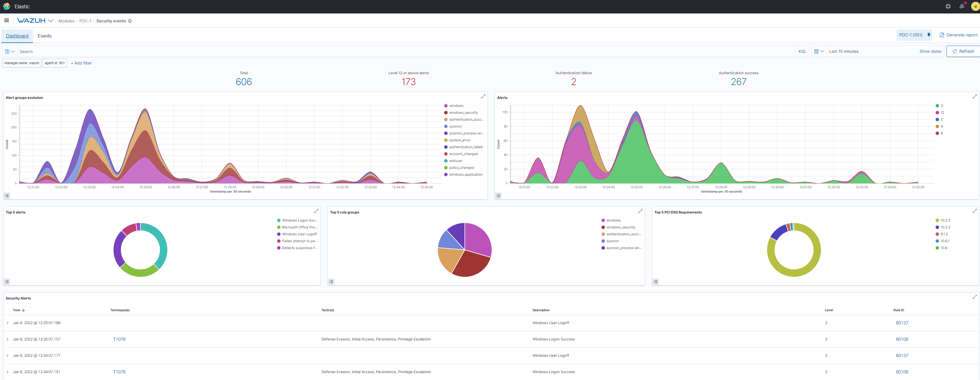Image resolution: width=980 pixels, height=380 pixels.
Task: Open the WAZUH menu dropdown arrow
Action: 51,21
